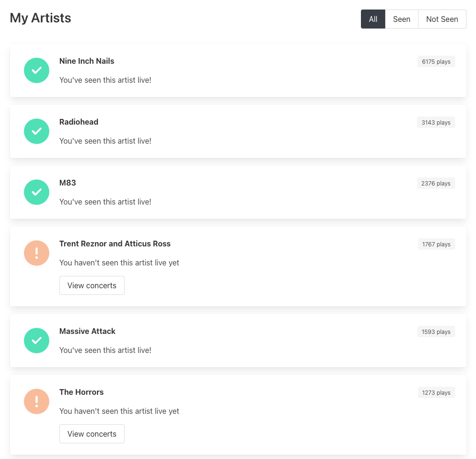The width and height of the screenshot is (476, 459).
Task: Click the 1273 plays badge for The Horrors
Action: (436, 392)
